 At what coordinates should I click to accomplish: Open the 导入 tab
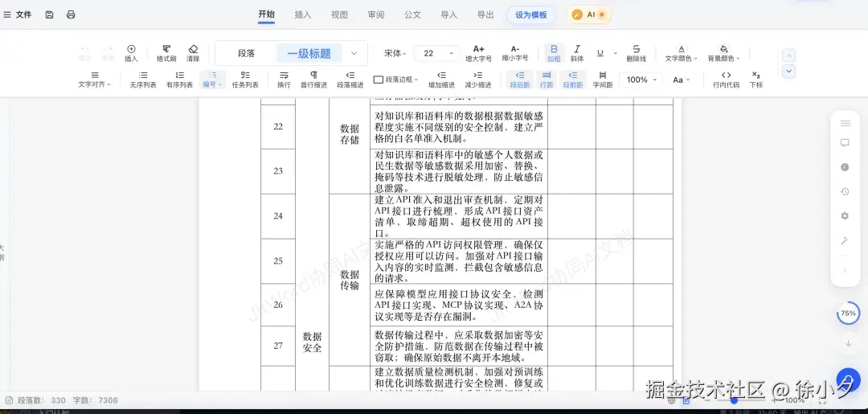click(x=449, y=15)
